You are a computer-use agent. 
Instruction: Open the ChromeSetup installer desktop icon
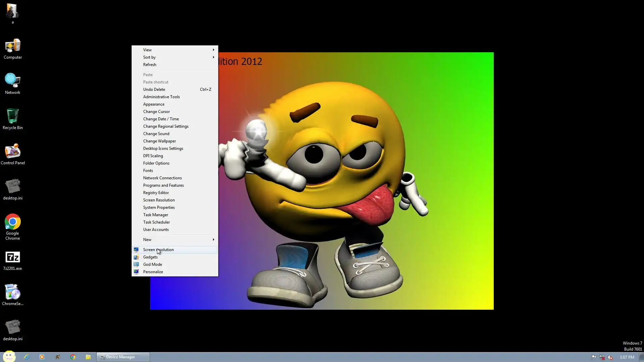[13, 294]
